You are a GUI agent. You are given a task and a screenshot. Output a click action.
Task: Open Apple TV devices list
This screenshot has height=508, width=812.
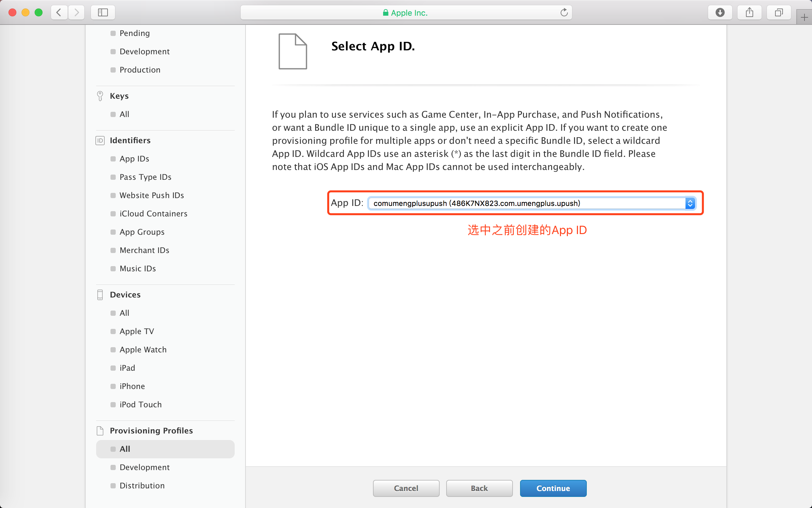137,331
